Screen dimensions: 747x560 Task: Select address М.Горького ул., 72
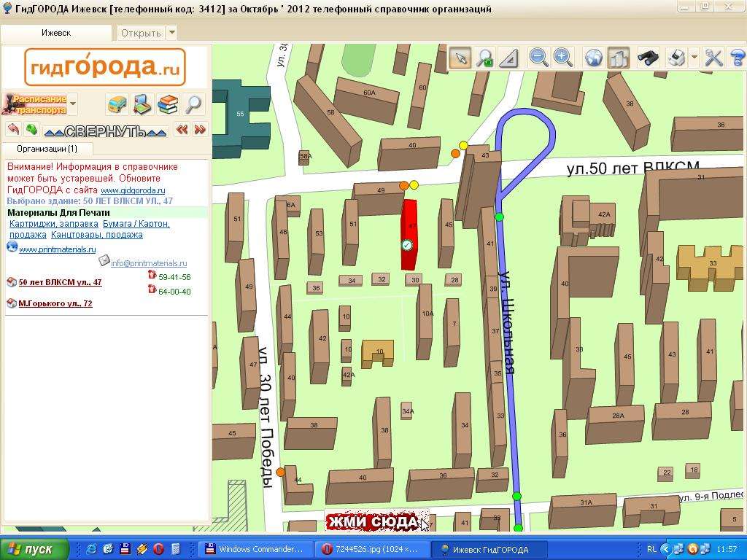pos(55,303)
